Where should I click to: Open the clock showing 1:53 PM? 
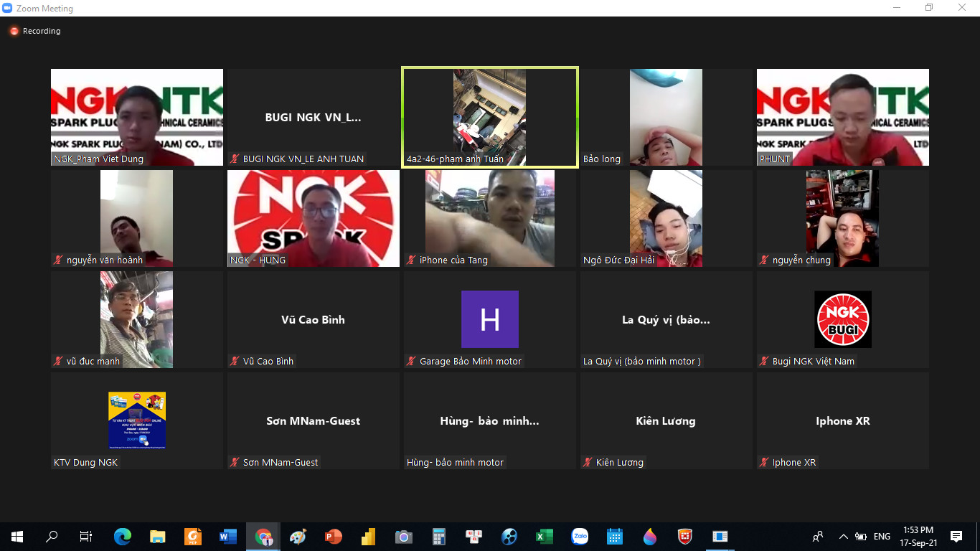point(918,537)
